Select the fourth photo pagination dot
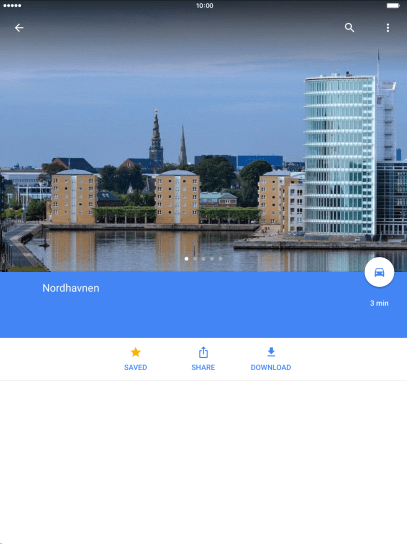407x544 pixels. point(212,259)
